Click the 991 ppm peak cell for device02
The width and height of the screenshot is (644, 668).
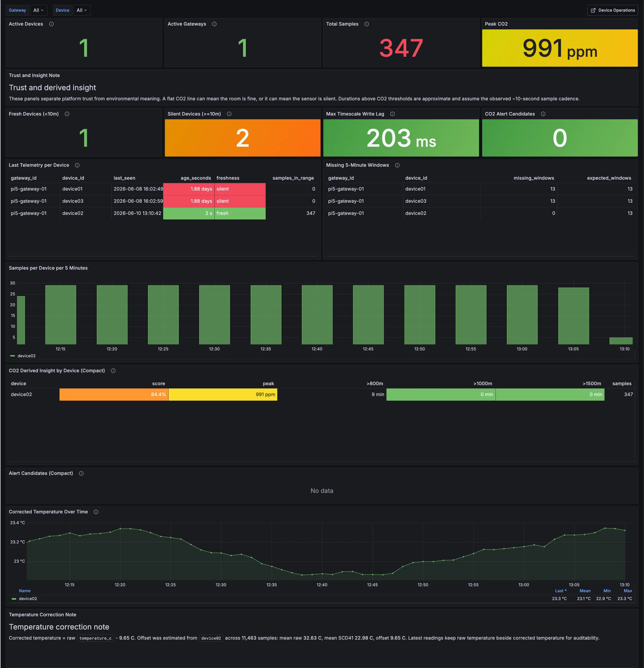223,394
